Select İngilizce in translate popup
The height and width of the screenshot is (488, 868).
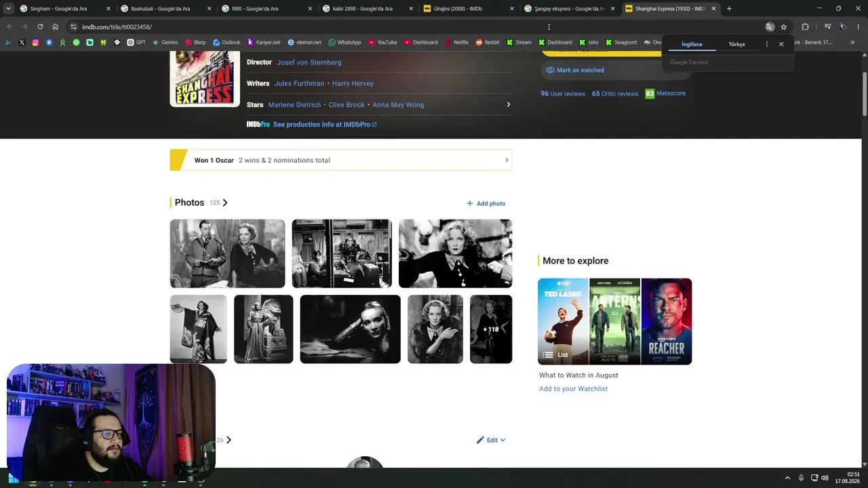click(692, 44)
